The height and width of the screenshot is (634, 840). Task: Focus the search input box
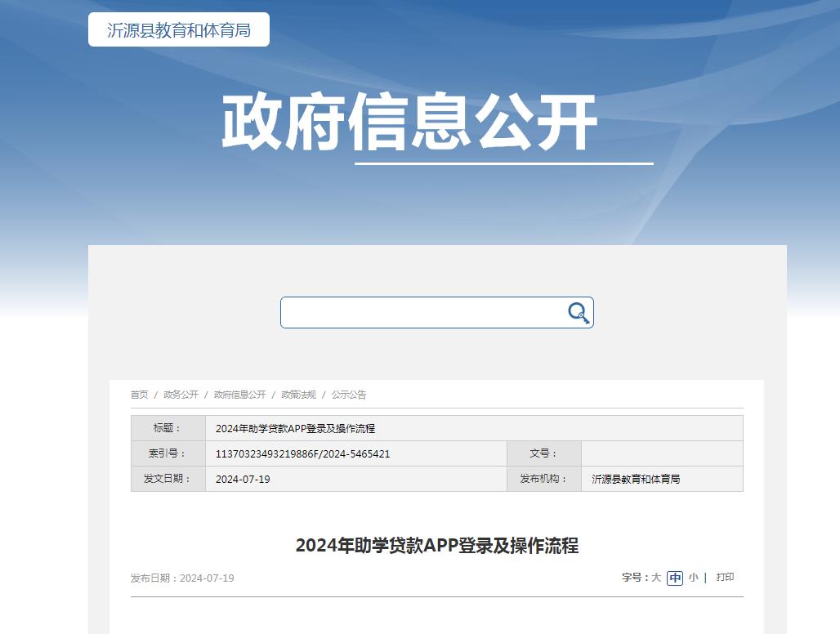click(421, 313)
